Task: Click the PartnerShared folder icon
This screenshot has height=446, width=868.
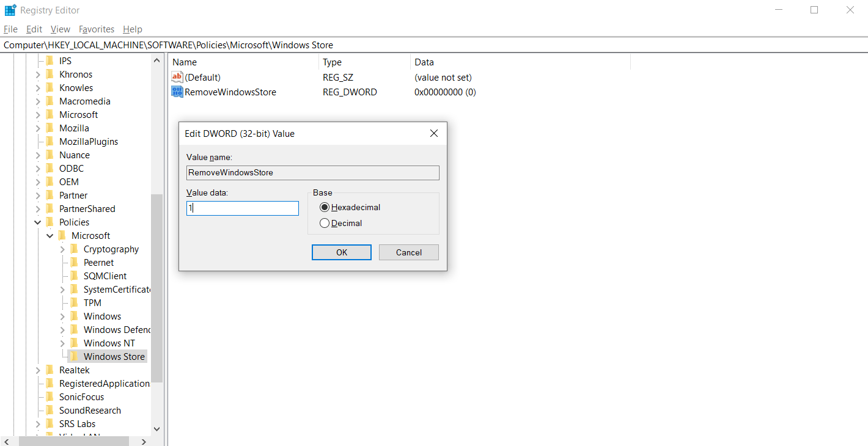Action: tap(50, 208)
